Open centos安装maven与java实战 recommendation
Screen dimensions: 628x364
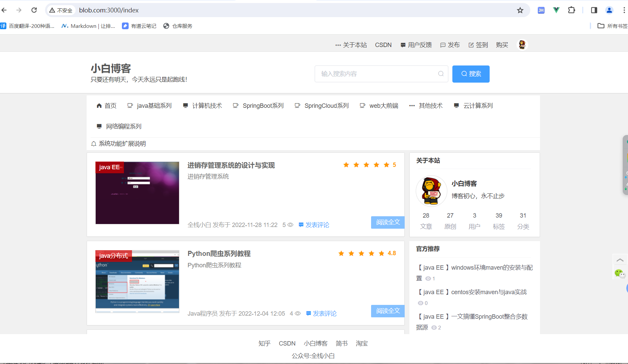(472, 292)
